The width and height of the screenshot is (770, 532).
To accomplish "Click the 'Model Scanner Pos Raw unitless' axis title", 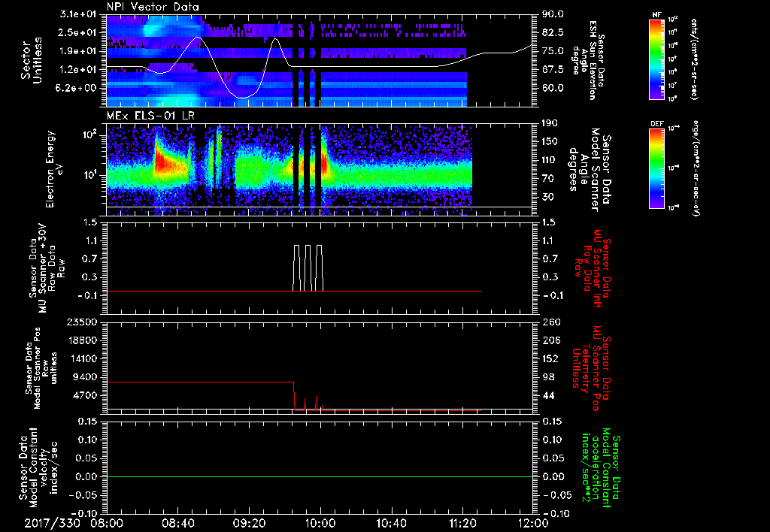I will click(41, 368).
